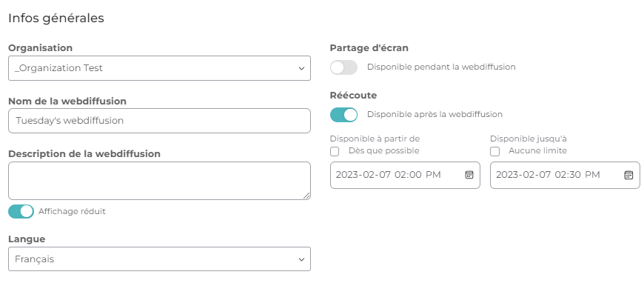
Task: Click the description textarea resize handle
Action: [306, 196]
